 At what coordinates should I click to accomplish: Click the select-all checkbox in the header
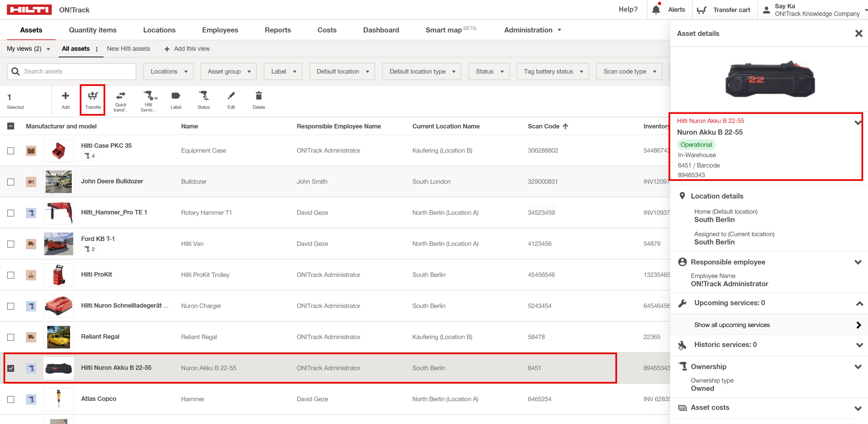pyautogui.click(x=11, y=126)
